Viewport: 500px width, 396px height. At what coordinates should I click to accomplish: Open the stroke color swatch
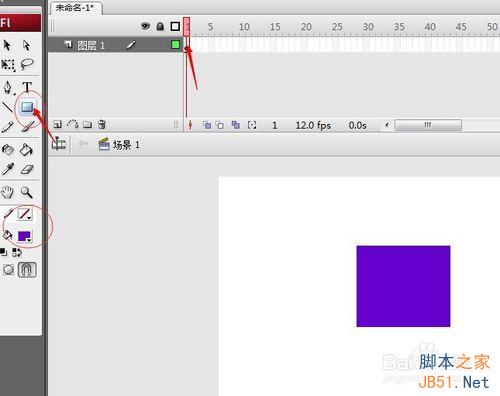click(25, 214)
